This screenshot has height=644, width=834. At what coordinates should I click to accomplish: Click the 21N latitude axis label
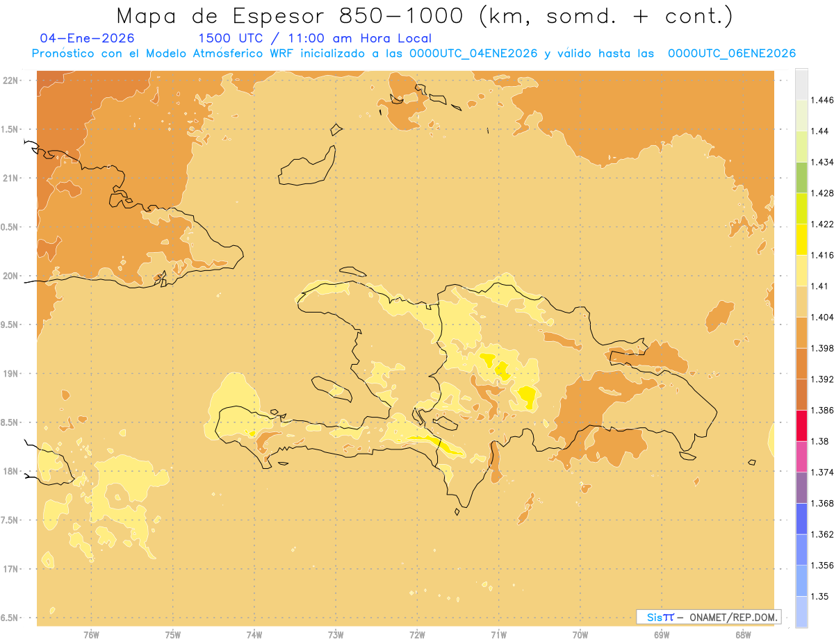10,178
